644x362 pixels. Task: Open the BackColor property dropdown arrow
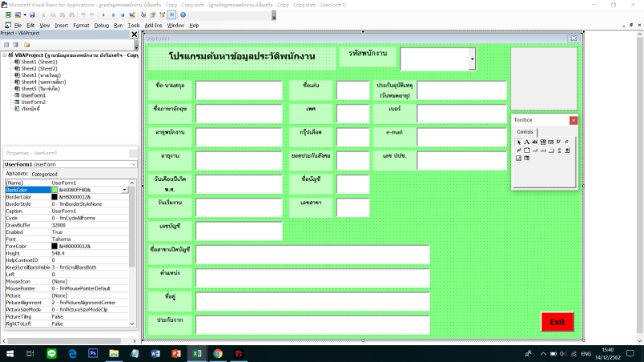click(125, 190)
